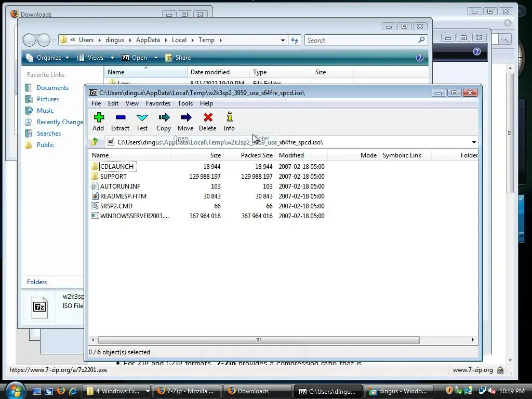Select the AUTORUN.INF file
Viewport: 532px width, 399px height.
click(120, 187)
